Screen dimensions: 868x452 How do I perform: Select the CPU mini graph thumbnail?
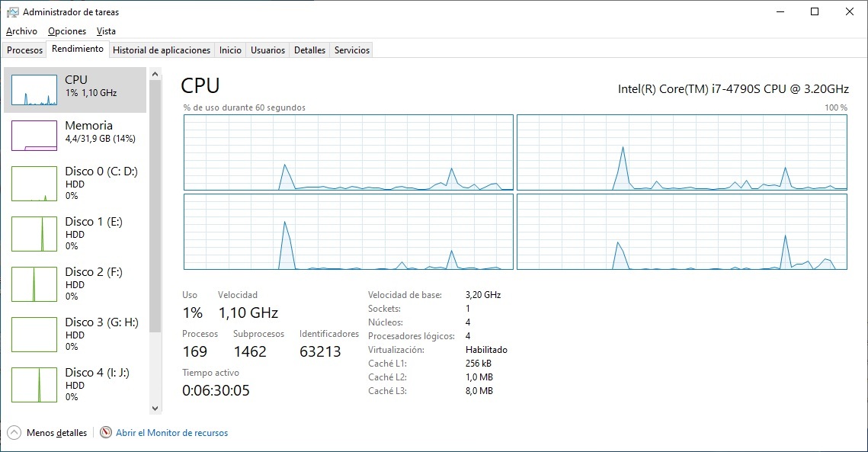pyautogui.click(x=34, y=90)
